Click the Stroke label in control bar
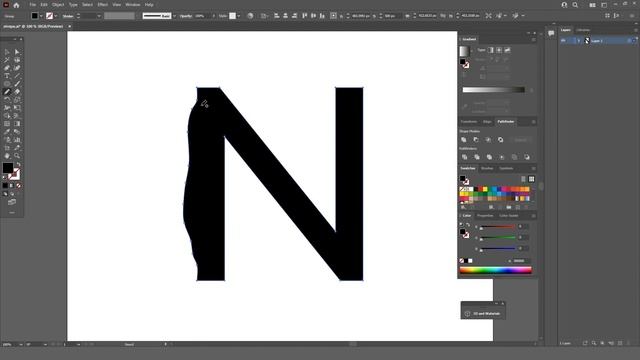 [x=68, y=16]
